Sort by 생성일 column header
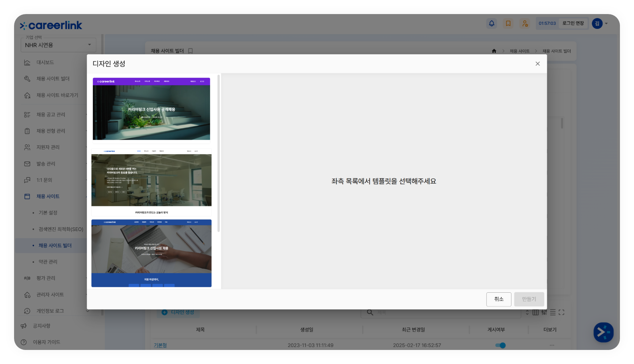The height and width of the screenshot is (364, 634). click(x=307, y=330)
